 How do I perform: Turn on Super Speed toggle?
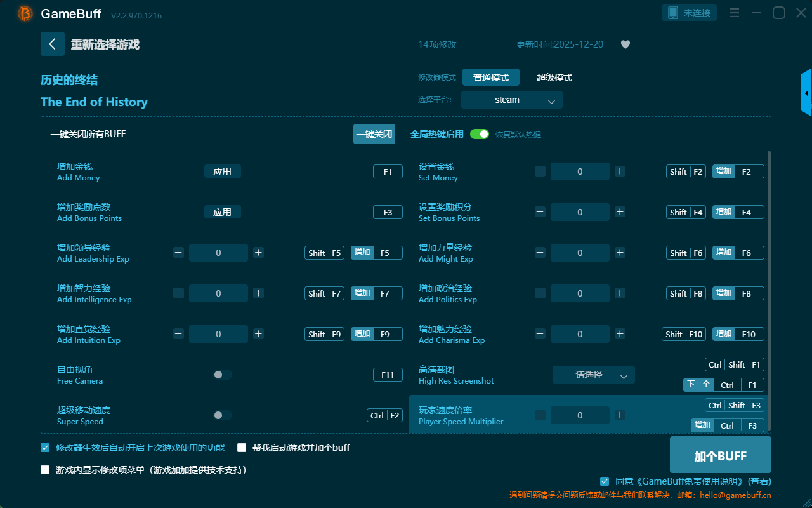[x=222, y=415]
